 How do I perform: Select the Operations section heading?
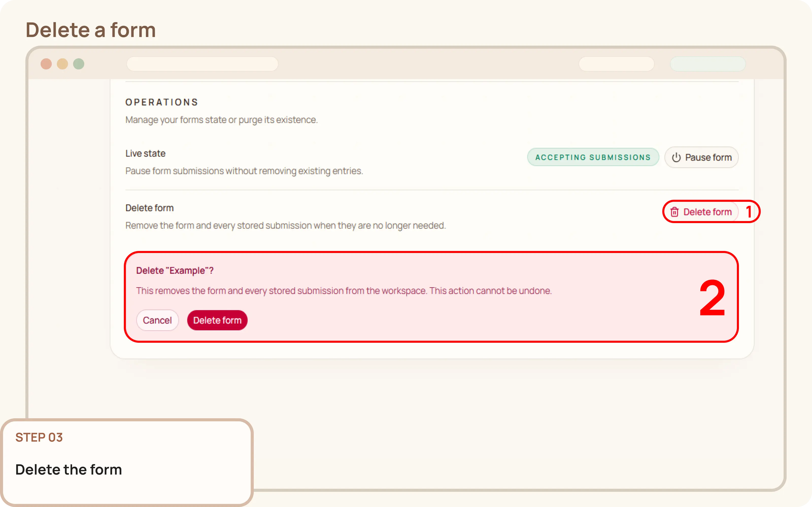point(161,102)
